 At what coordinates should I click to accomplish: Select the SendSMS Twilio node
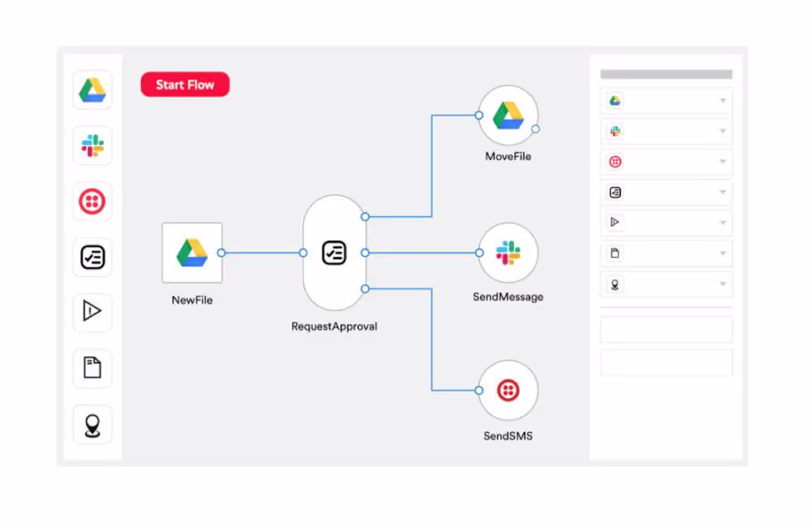click(508, 390)
